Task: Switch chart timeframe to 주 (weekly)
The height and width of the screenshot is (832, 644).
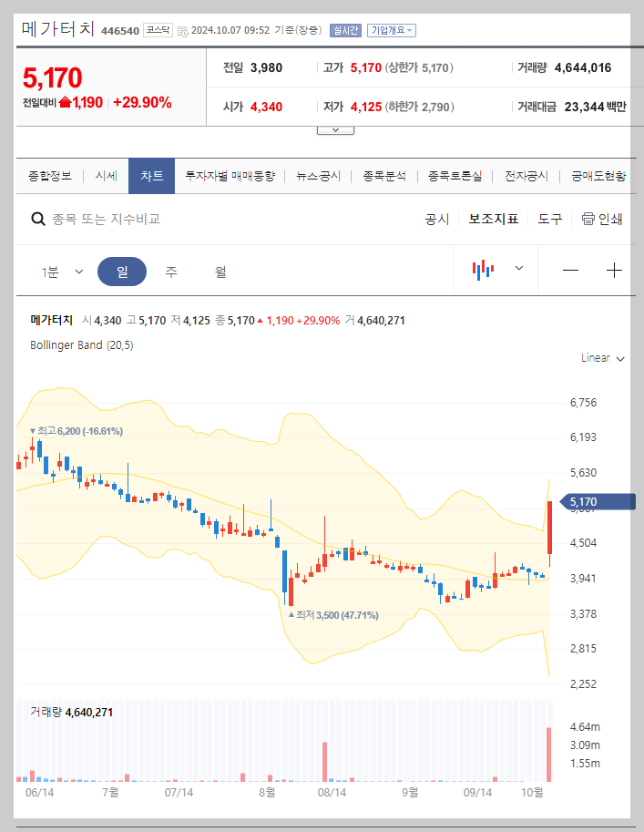Action: [x=171, y=271]
